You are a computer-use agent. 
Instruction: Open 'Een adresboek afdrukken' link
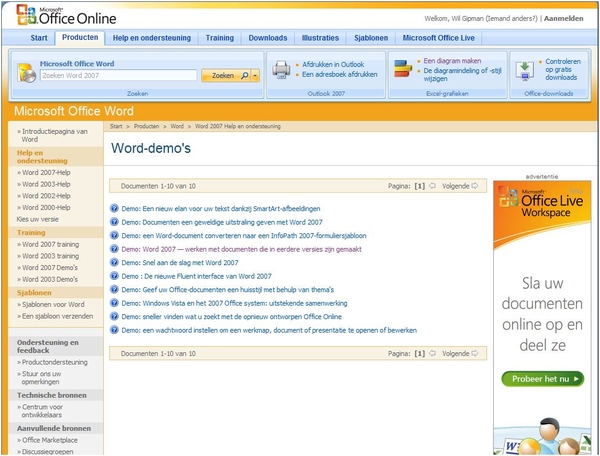pos(339,74)
